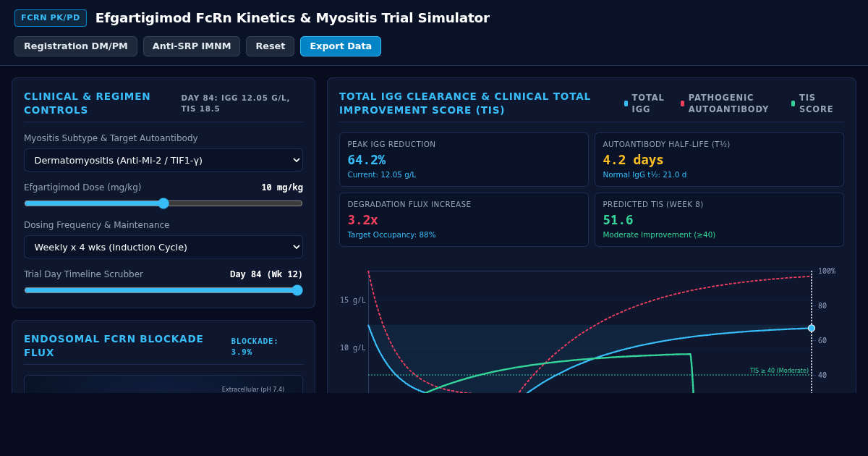This screenshot has height=456, width=868.
Task: Select the Autoantibody Half-Life 4.2 days value
Action: click(x=633, y=160)
